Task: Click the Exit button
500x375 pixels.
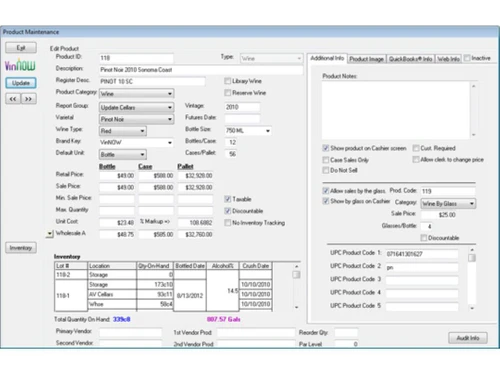Action: [21, 48]
